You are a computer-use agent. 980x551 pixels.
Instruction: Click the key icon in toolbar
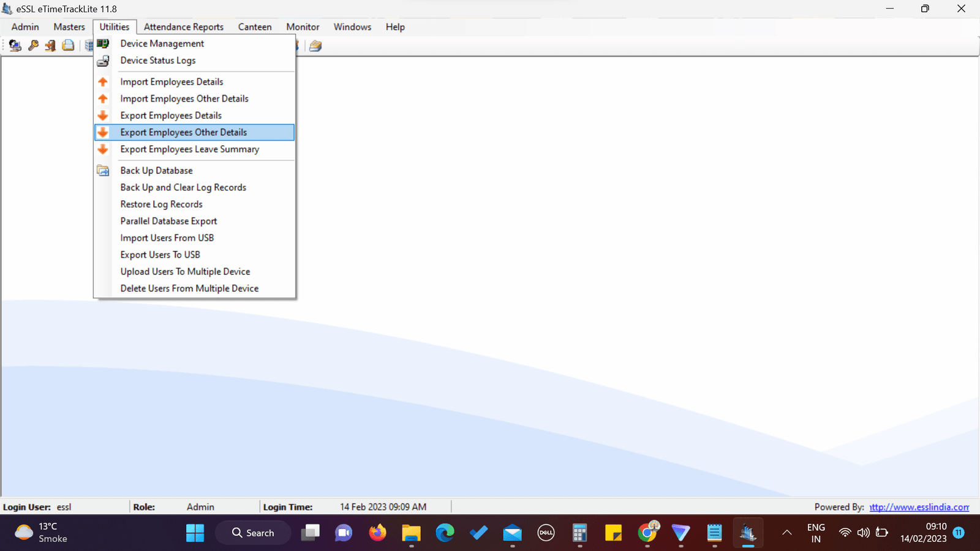point(33,45)
